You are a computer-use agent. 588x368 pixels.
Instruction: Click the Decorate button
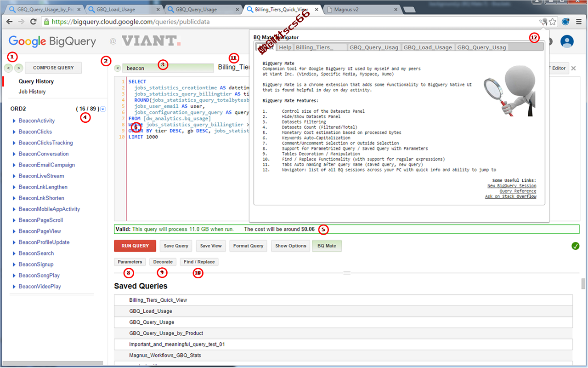click(x=163, y=262)
